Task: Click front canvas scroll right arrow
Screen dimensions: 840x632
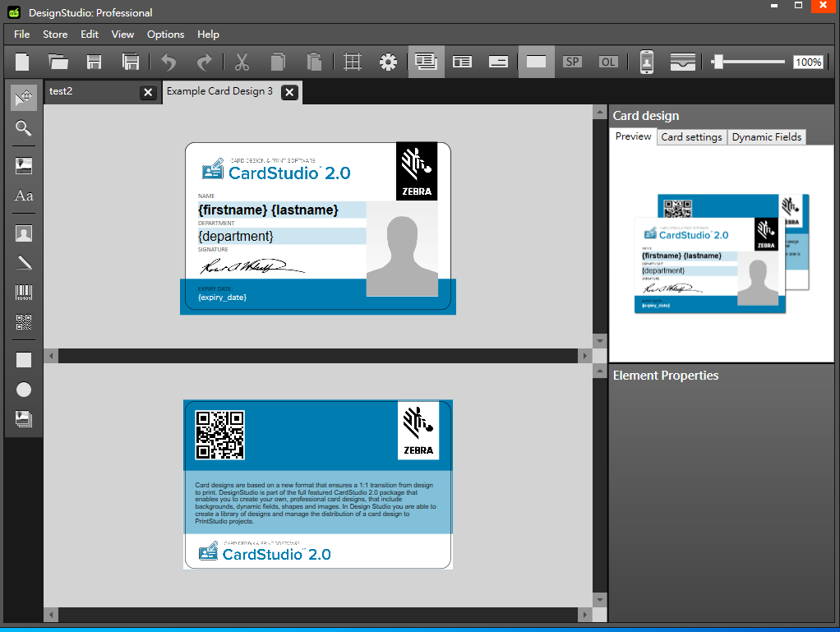Action: 585,356
